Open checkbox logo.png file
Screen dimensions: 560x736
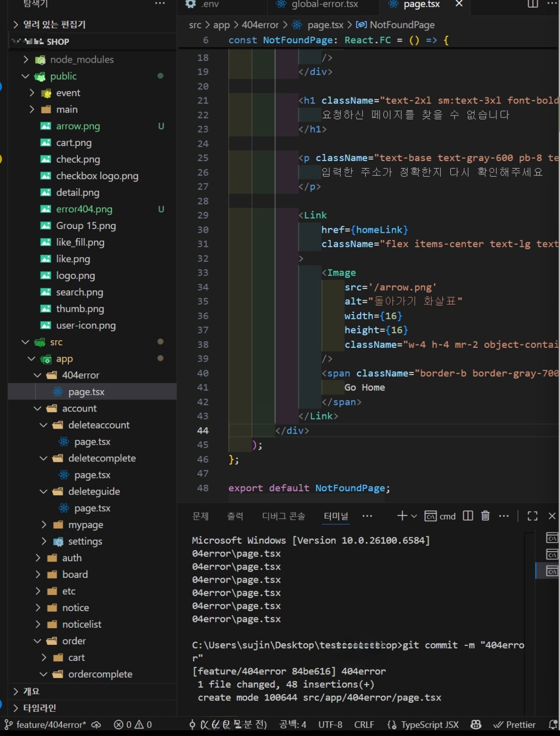coord(97,176)
